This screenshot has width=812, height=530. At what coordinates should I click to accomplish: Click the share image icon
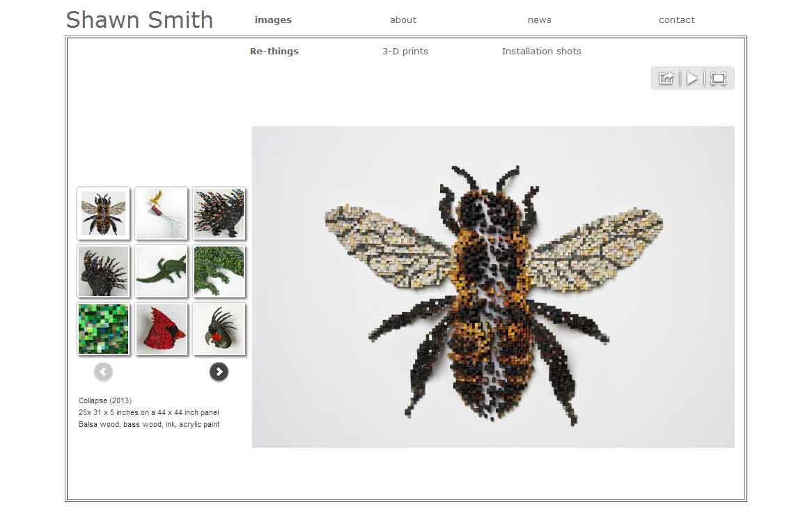(666, 78)
